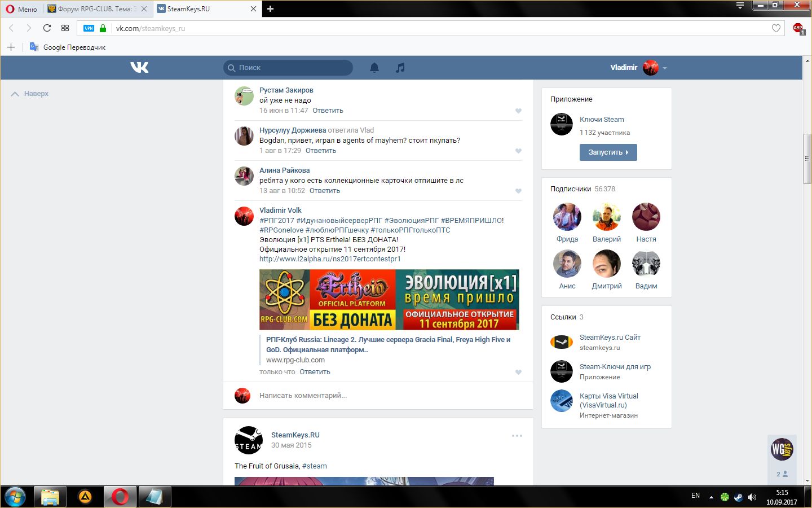The image size is (812, 508).
Task: Open the notepad taskbar application
Action: pyautogui.click(x=155, y=497)
